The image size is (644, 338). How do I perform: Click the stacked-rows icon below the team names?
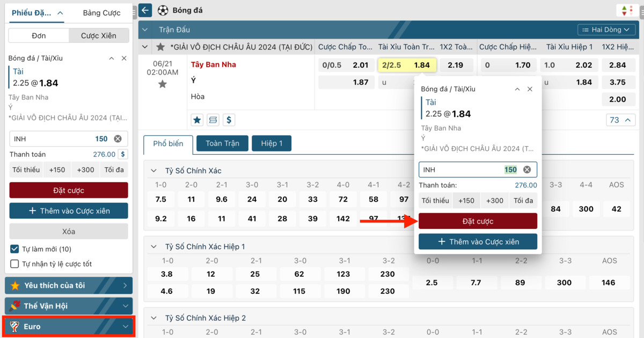tap(213, 120)
